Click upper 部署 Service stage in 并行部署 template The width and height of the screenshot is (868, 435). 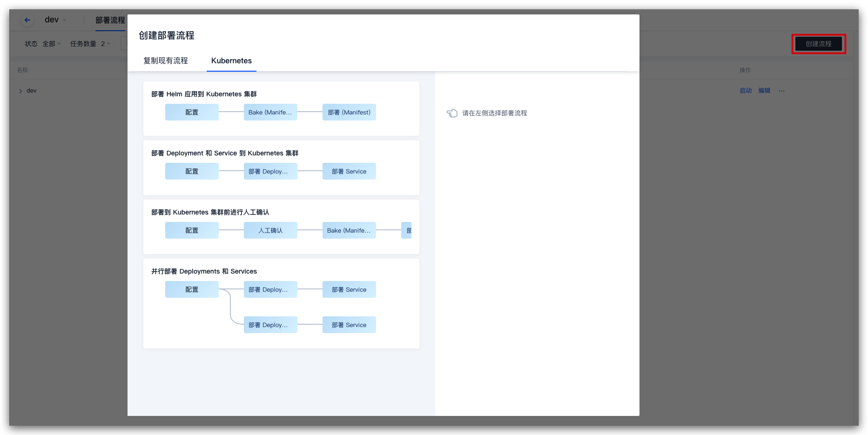[349, 289]
